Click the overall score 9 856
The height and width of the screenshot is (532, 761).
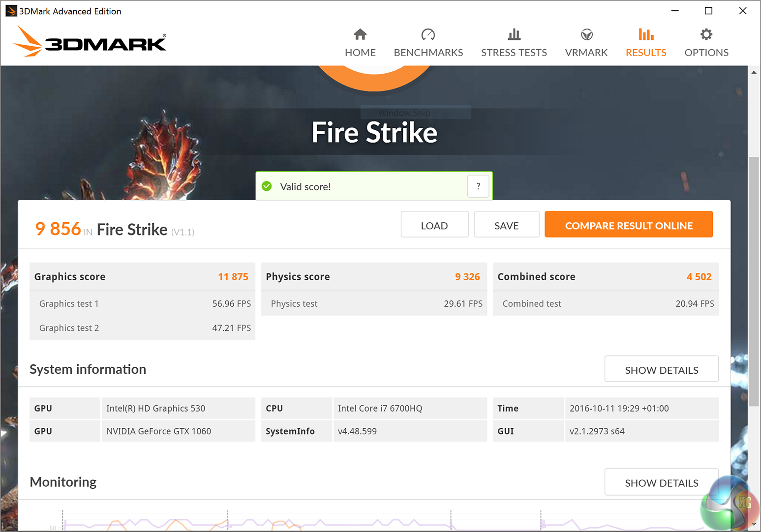point(58,229)
